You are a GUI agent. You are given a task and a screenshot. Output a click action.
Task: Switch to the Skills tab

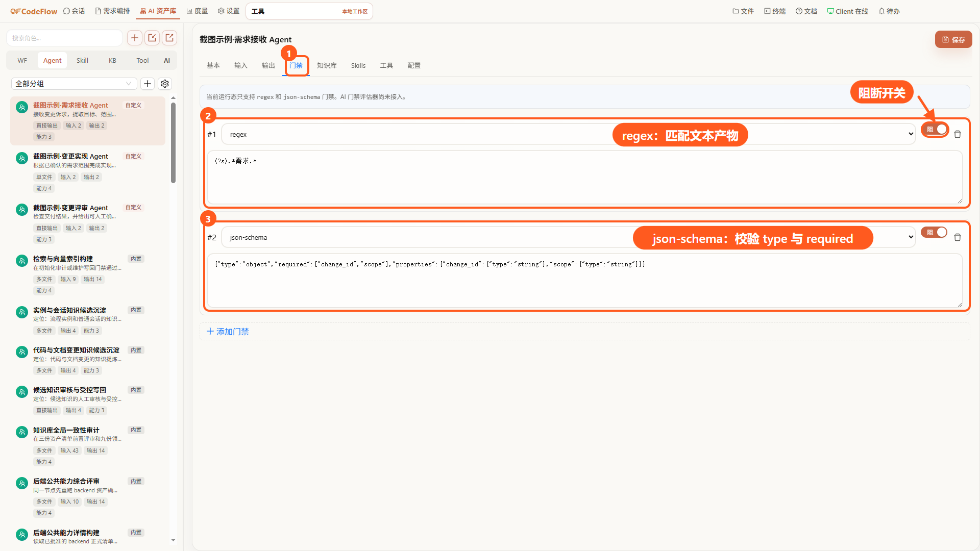coord(358,65)
